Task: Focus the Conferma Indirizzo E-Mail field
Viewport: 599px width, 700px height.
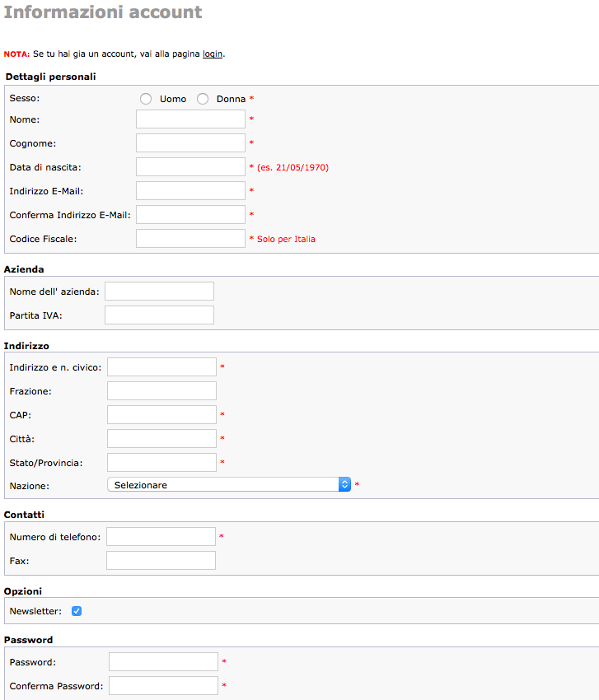Action: pos(190,215)
